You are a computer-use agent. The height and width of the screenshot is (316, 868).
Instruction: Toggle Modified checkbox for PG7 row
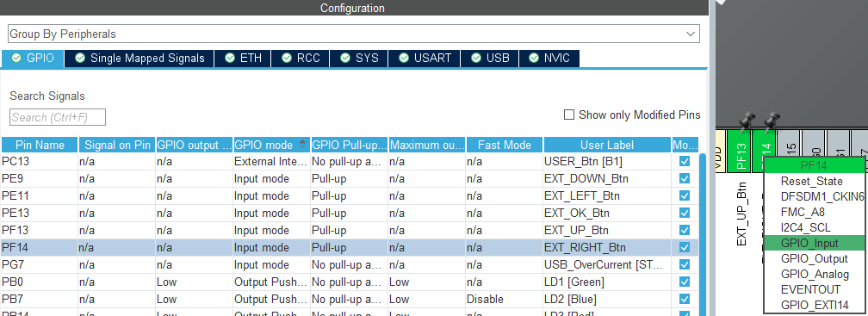pyautogui.click(x=685, y=264)
